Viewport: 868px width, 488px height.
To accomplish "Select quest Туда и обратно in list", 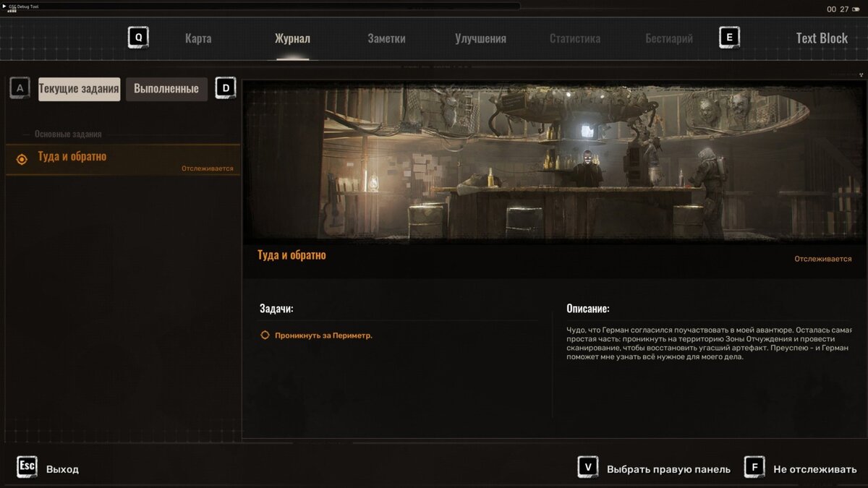I will click(x=123, y=160).
